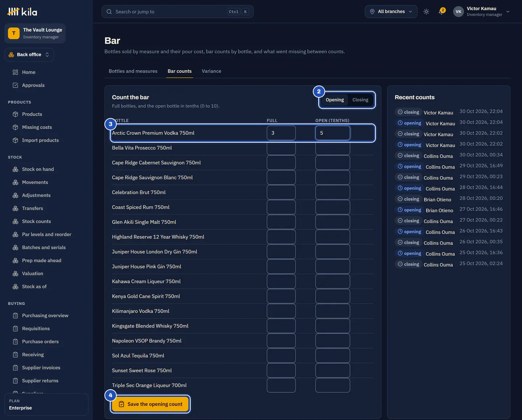
Task: Focus the Search or jump to box
Action: coord(178,12)
